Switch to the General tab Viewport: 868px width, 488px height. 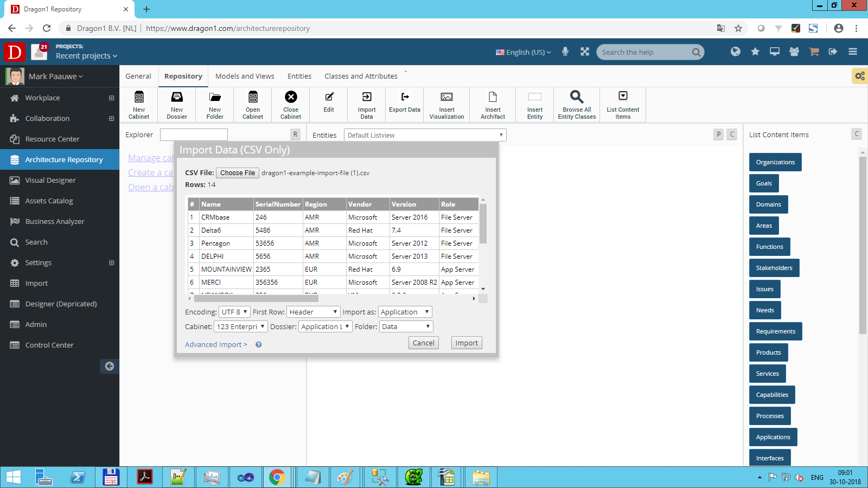(x=138, y=76)
